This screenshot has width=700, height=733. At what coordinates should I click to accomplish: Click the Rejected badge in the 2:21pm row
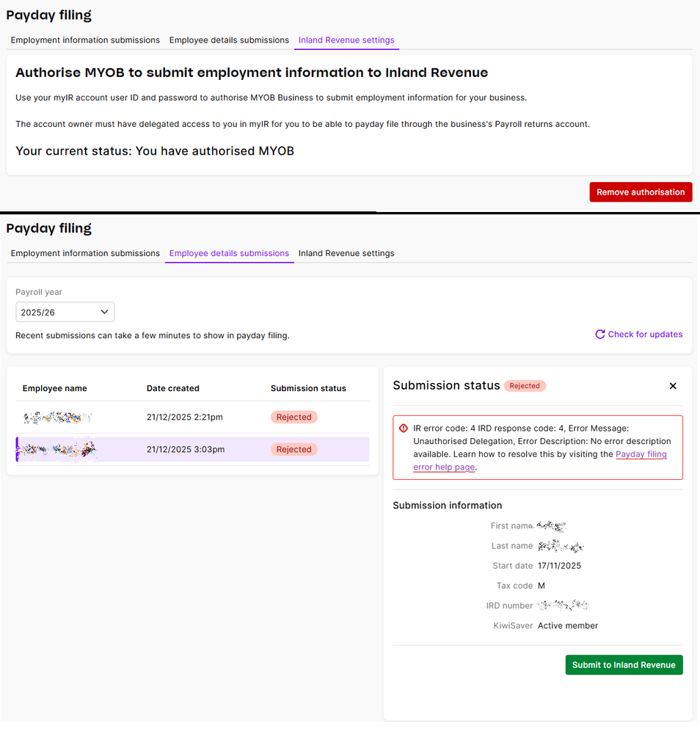[294, 417]
